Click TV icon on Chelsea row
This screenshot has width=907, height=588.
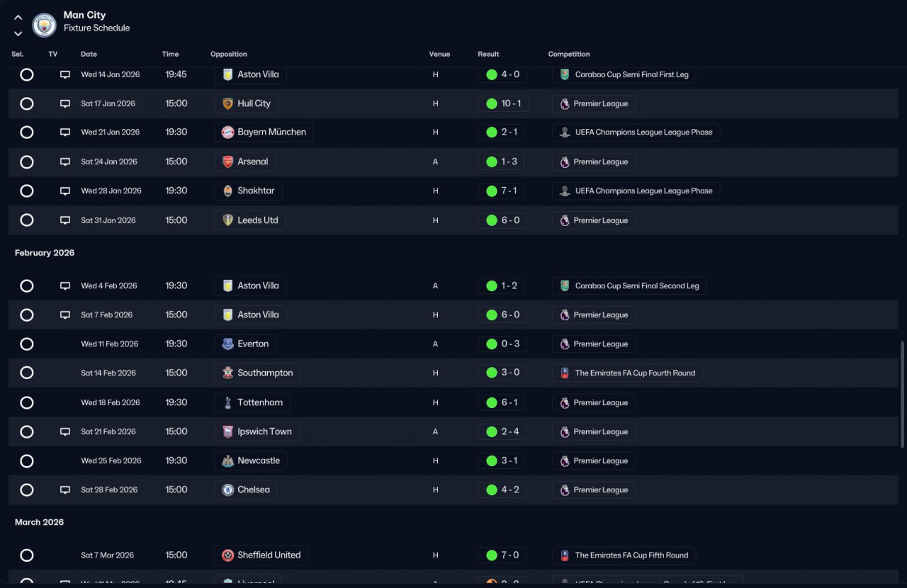[x=65, y=490]
